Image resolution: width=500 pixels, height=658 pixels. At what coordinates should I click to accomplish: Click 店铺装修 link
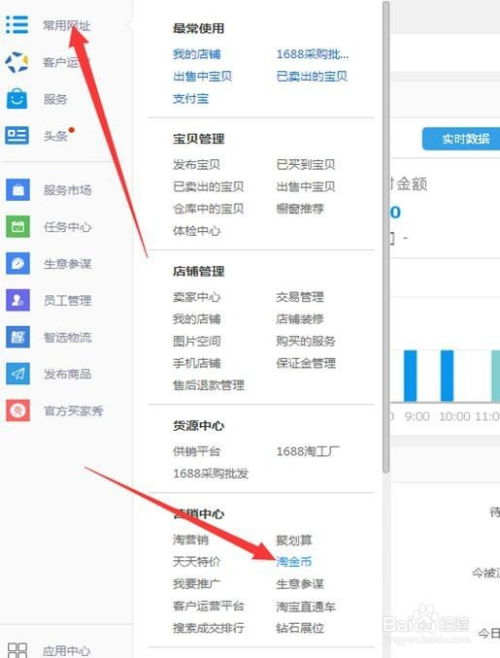click(x=300, y=319)
